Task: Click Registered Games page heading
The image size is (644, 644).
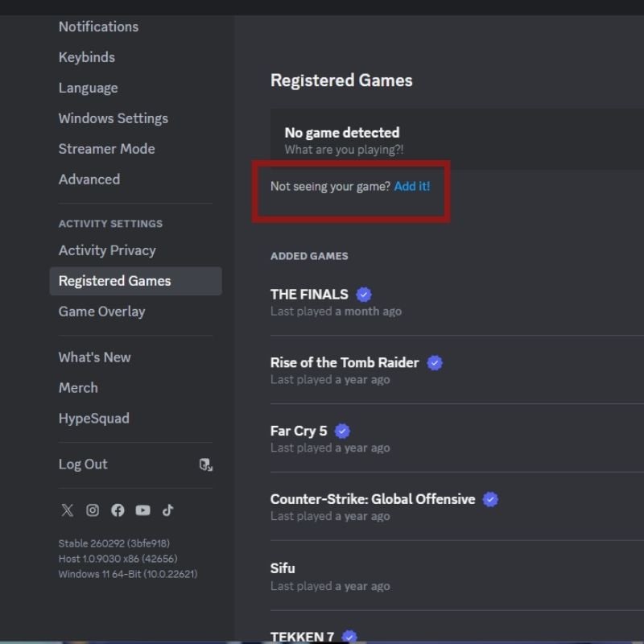Action: coord(341,80)
